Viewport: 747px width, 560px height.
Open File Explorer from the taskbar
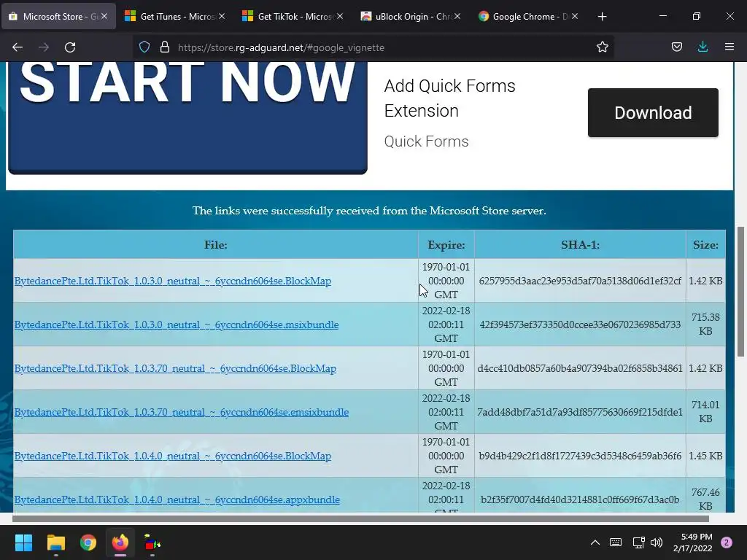(55, 542)
